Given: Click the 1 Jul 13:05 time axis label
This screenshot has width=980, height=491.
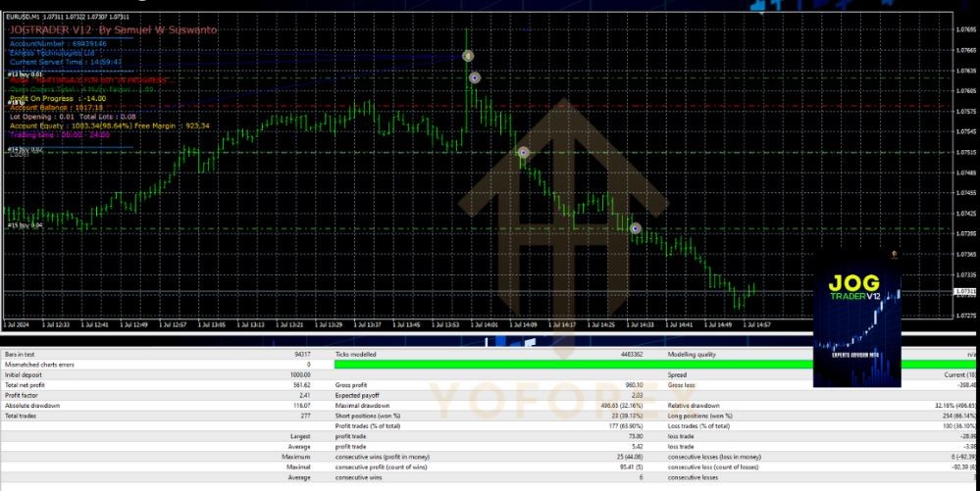Looking at the screenshot, I should 213,324.
